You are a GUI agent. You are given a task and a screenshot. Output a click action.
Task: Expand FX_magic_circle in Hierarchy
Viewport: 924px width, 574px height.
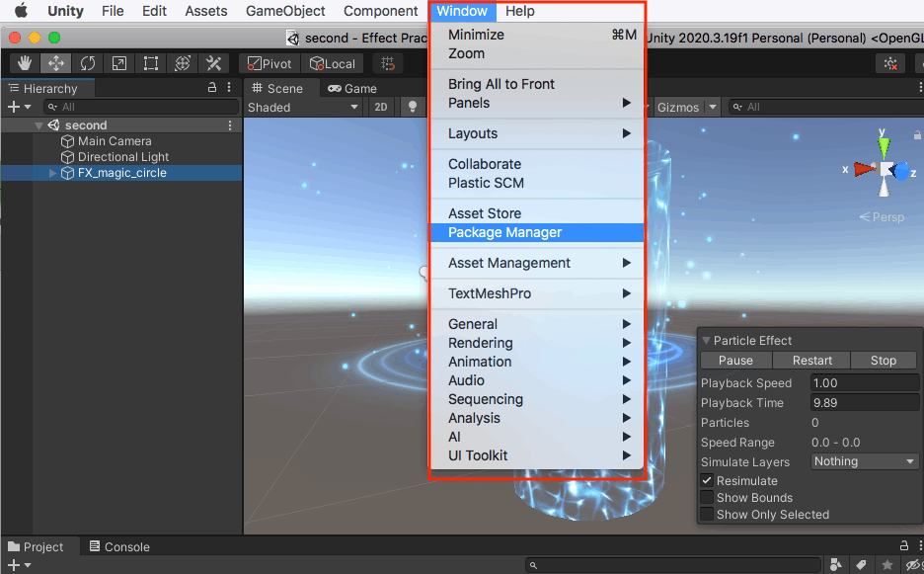pyautogui.click(x=52, y=173)
